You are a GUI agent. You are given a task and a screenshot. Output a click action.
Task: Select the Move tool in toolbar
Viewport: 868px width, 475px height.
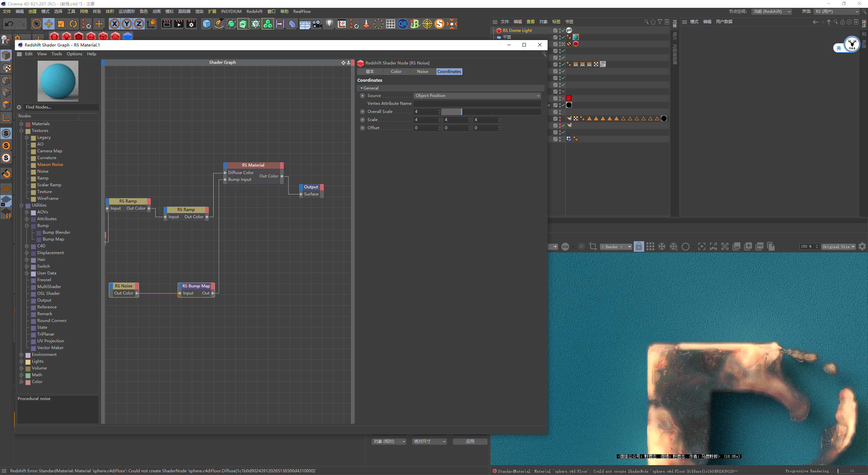[49, 24]
